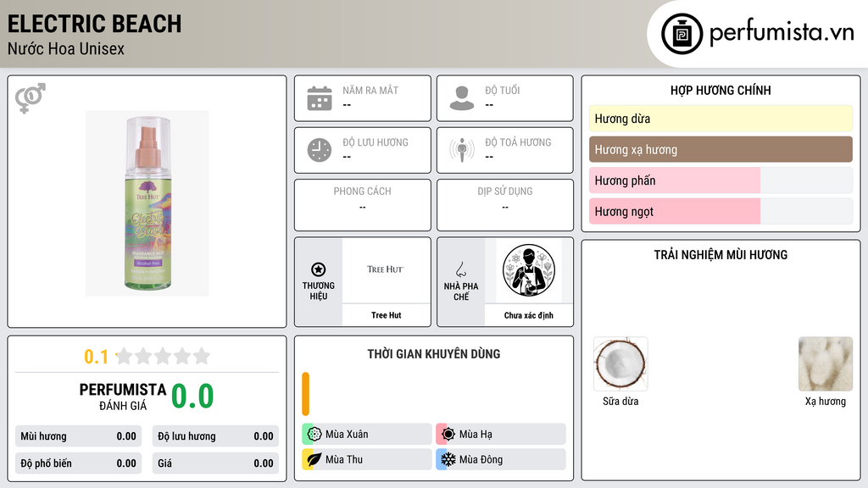
Task: Click the calendar icon for Năm ra mắt
Action: (320, 98)
